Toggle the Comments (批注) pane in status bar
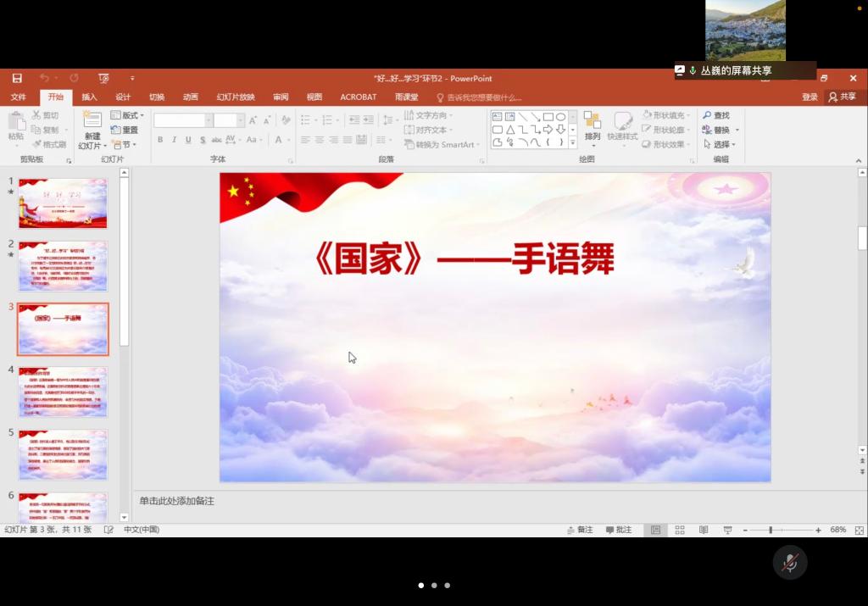 (x=619, y=530)
